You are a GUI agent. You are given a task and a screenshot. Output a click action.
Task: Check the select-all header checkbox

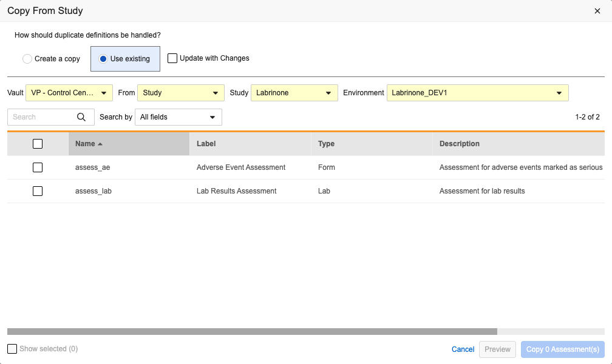[38, 144]
